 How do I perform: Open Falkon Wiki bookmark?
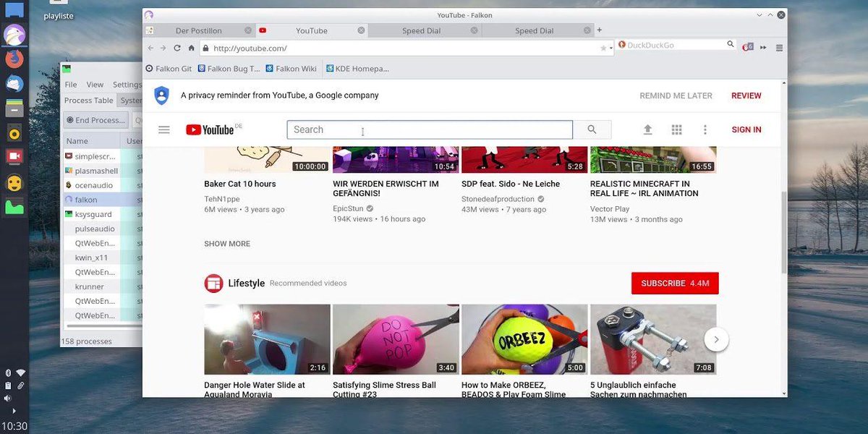point(291,69)
